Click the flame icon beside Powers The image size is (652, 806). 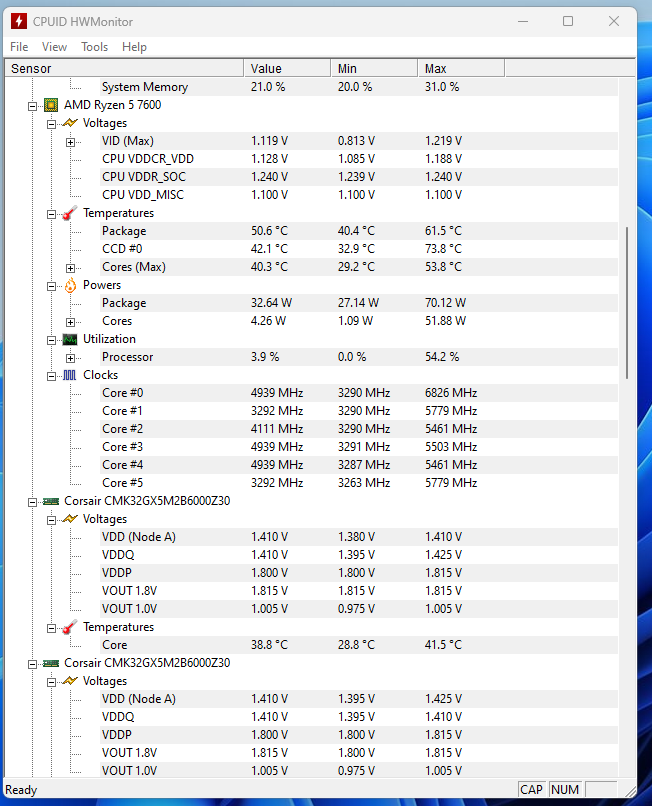click(70, 285)
